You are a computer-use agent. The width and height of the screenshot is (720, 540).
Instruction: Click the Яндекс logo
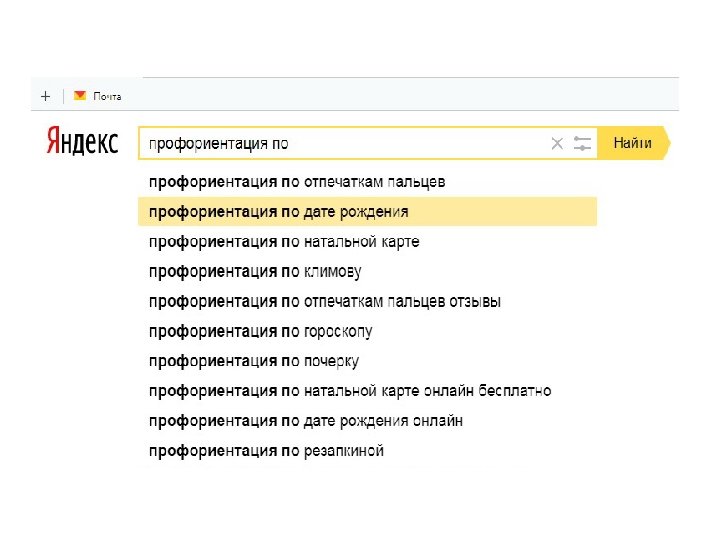(83, 141)
